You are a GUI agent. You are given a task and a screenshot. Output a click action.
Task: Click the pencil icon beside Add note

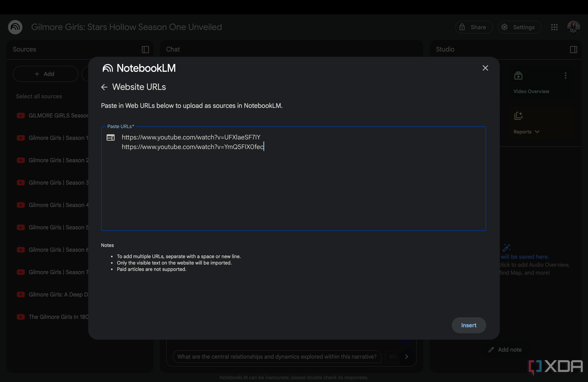[491, 349]
